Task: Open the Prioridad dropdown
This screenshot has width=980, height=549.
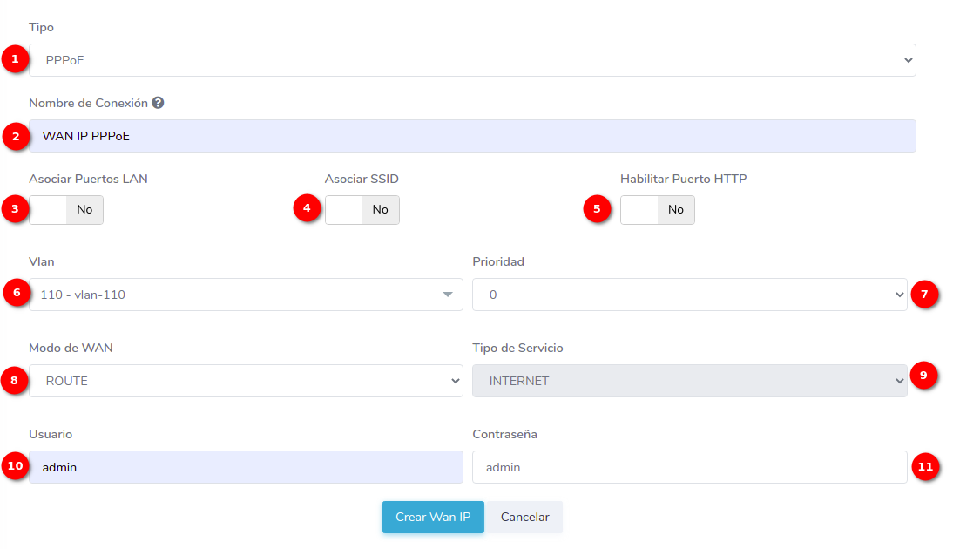Action: coord(689,295)
